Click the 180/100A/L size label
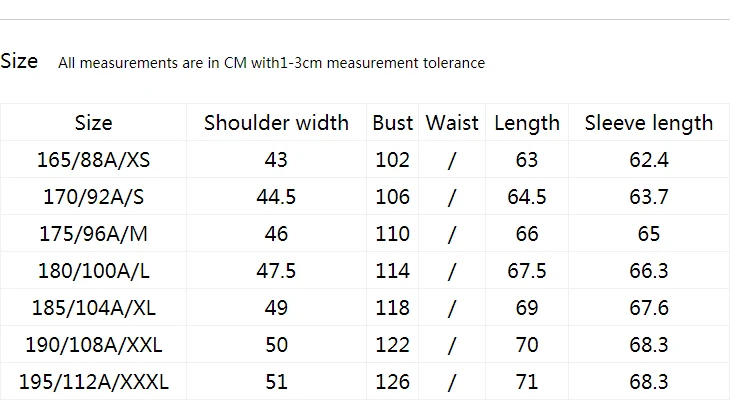The image size is (730, 417). 94,271
